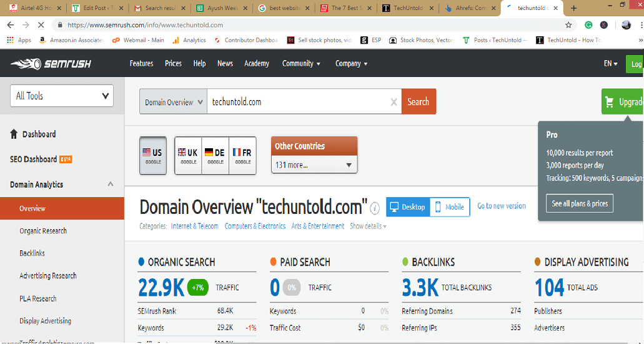Open a new browser tab with plus icon
The height and width of the screenshot is (344, 644).
click(x=574, y=8)
